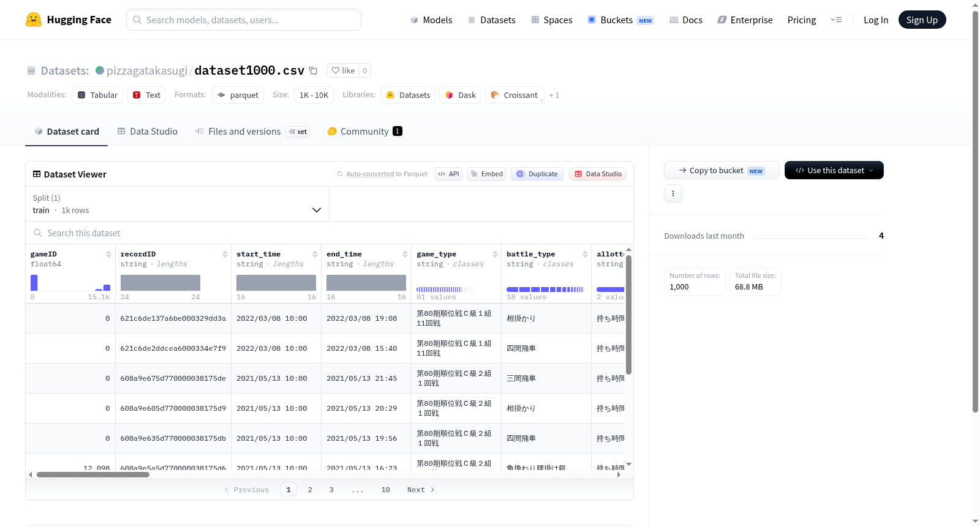
Task: Open the Pricing page link
Action: (x=802, y=20)
